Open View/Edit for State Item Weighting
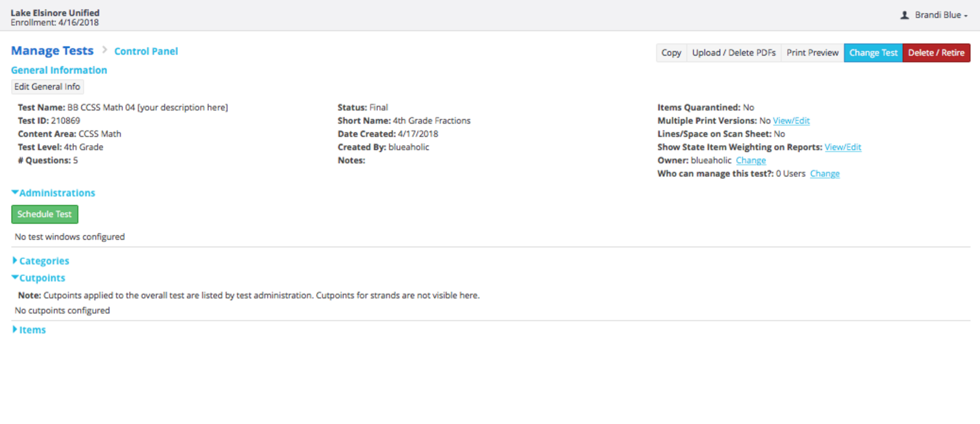980x424 pixels. [x=843, y=147]
